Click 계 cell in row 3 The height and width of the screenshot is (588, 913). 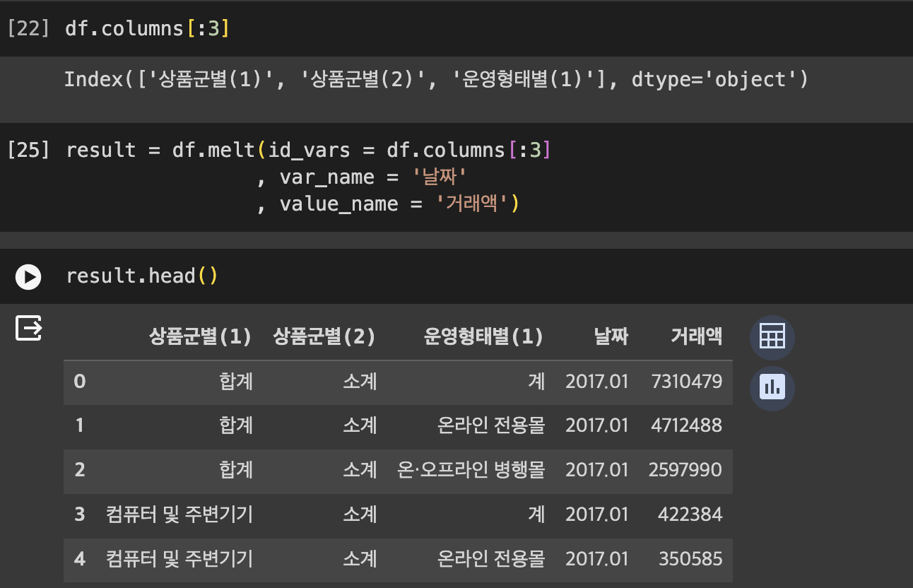[536, 514]
